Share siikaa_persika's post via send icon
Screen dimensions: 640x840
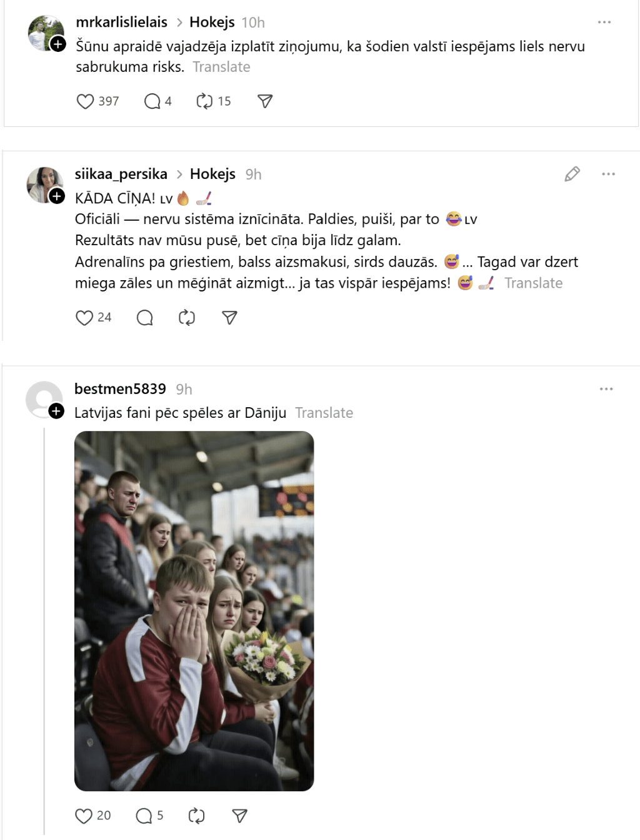230,318
